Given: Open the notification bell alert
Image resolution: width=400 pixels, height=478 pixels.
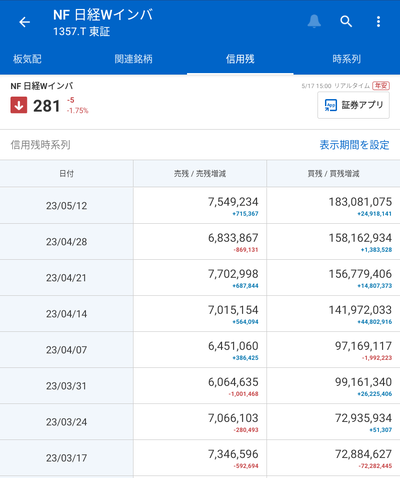Looking at the screenshot, I should click(x=314, y=22).
